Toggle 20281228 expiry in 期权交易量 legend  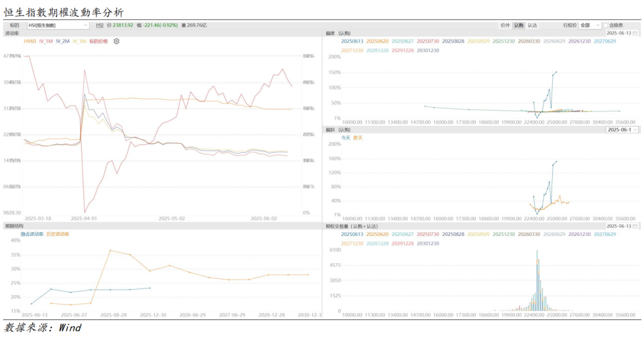coord(377,244)
